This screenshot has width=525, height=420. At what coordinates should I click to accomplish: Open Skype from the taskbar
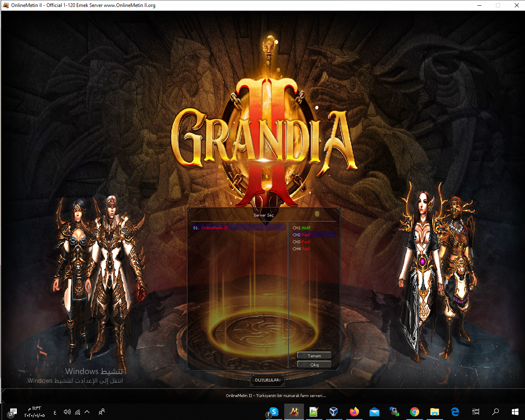(x=274, y=412)
